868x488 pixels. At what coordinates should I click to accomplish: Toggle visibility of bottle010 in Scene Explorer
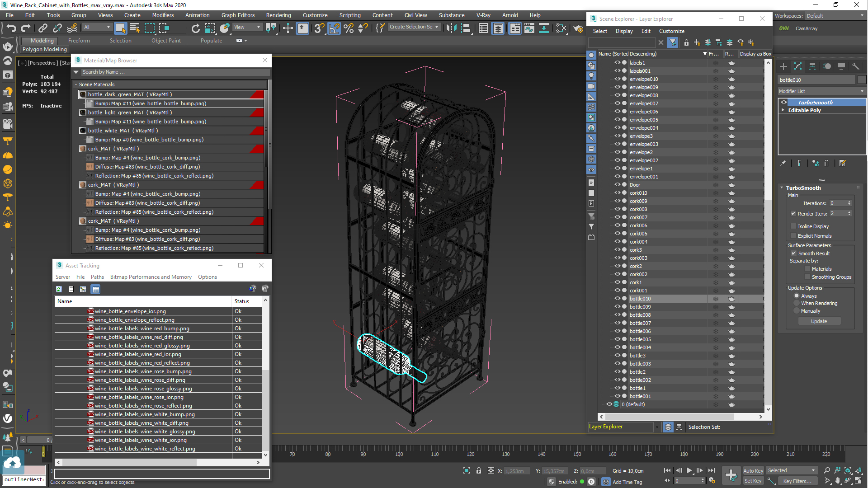tap(617, 299)
